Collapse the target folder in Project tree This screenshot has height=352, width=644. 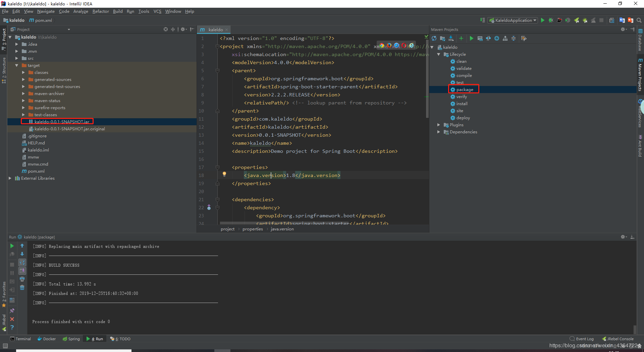pyautogui.click(x=17, y=65)
